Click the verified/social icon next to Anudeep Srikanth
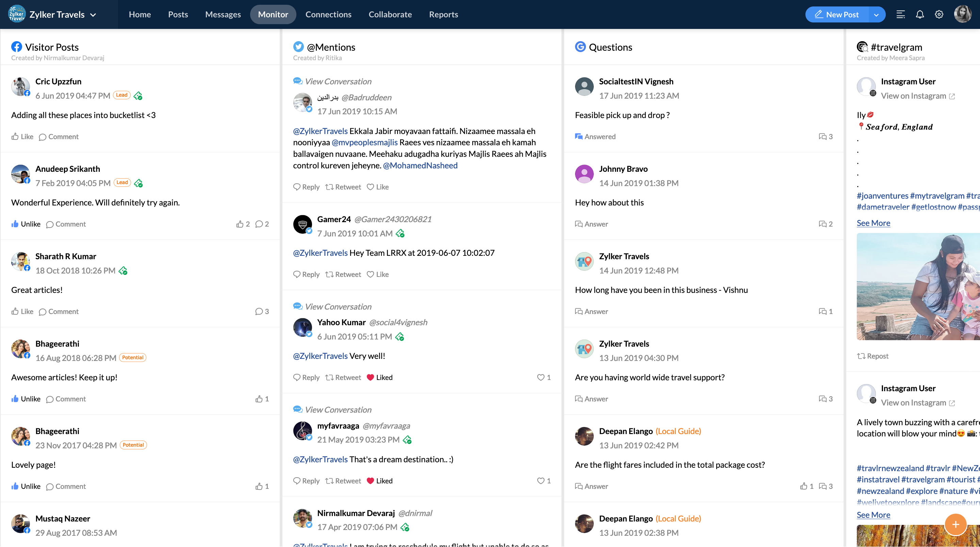 [138, 182]
